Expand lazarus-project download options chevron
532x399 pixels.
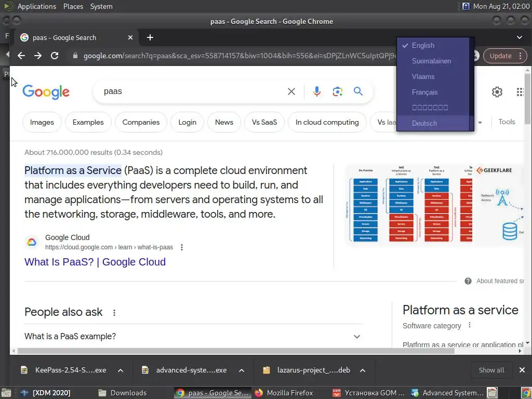click(362, 370)
